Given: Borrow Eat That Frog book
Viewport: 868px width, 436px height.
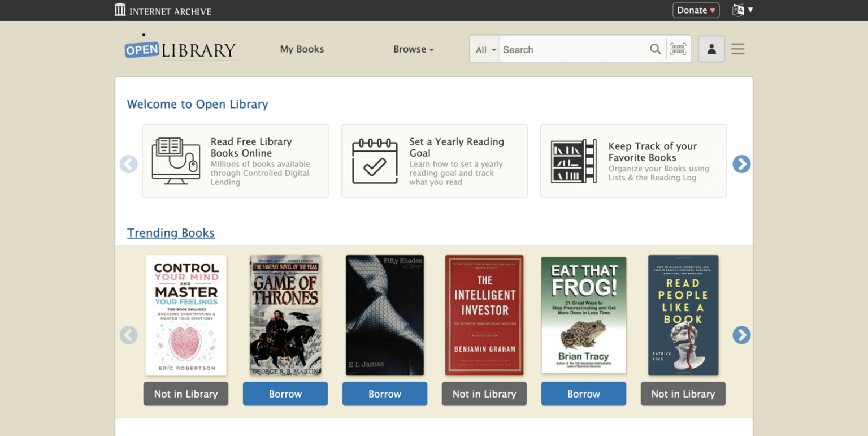Looking at the screenshot, I should 583,394.
